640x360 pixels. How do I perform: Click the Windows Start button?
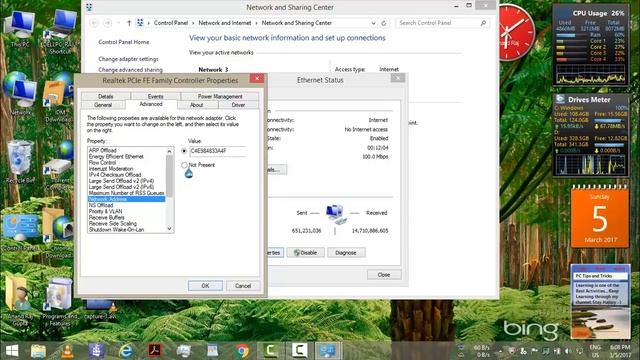[12, 351]
